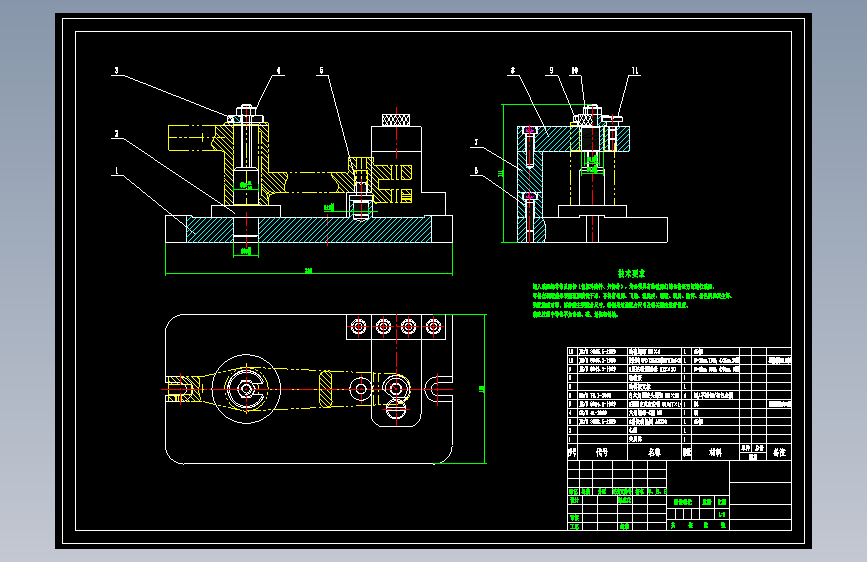Click the 备注 column header in parts list
This screenshot has width=867, height=562.
click(780, 452)
